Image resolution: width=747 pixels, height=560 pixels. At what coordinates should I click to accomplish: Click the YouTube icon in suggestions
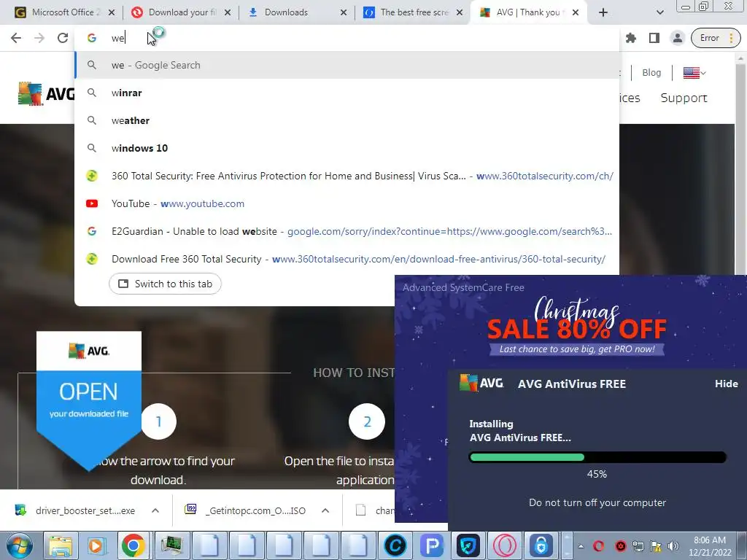92,203
